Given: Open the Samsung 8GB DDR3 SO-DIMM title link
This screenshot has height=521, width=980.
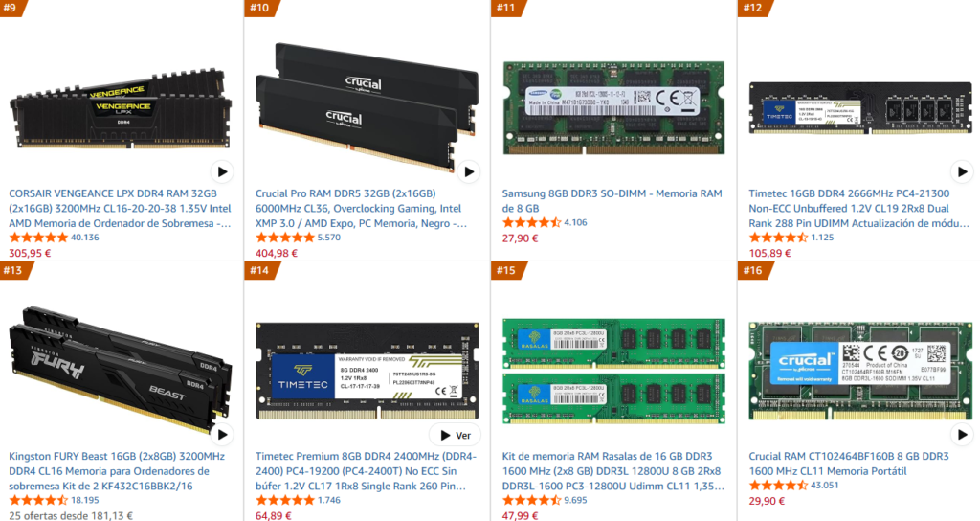Looking at the screenshot, I should pyautogui.click(x=612, y=201).
